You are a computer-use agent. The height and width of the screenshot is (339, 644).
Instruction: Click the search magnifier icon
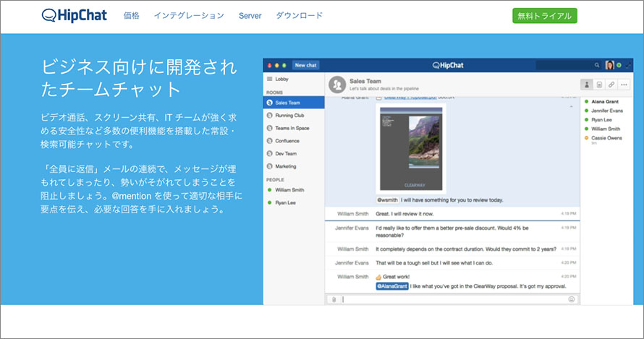point(597,65)
